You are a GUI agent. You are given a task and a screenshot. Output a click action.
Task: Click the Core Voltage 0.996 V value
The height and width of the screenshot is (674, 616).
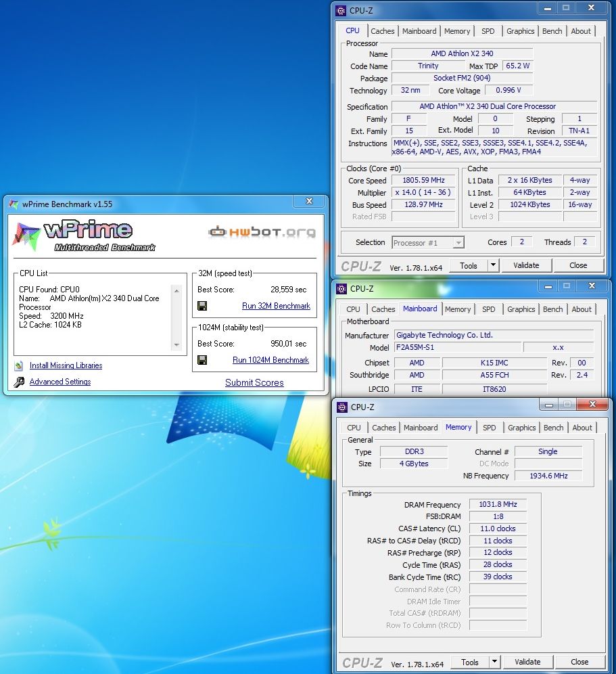click(x=508, y=90)
